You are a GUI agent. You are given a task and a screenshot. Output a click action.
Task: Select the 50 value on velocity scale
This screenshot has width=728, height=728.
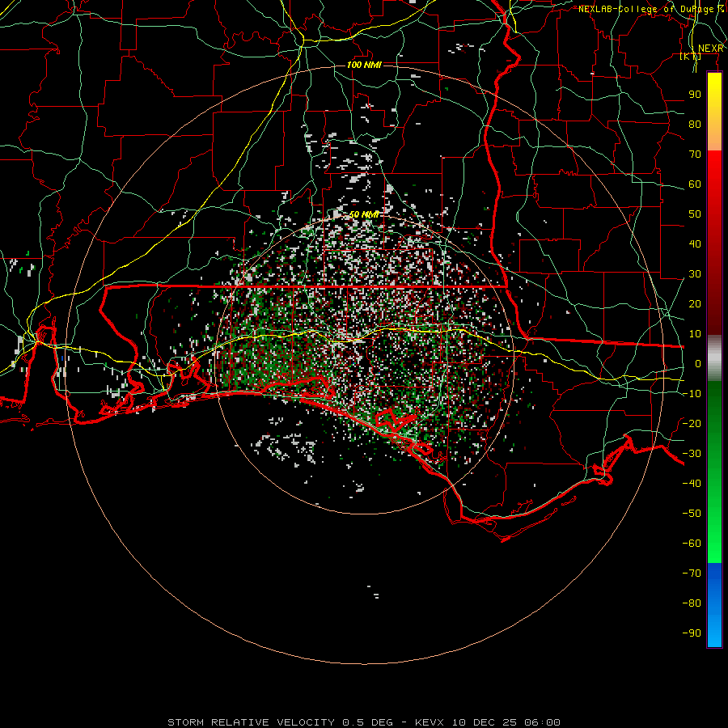695,214
